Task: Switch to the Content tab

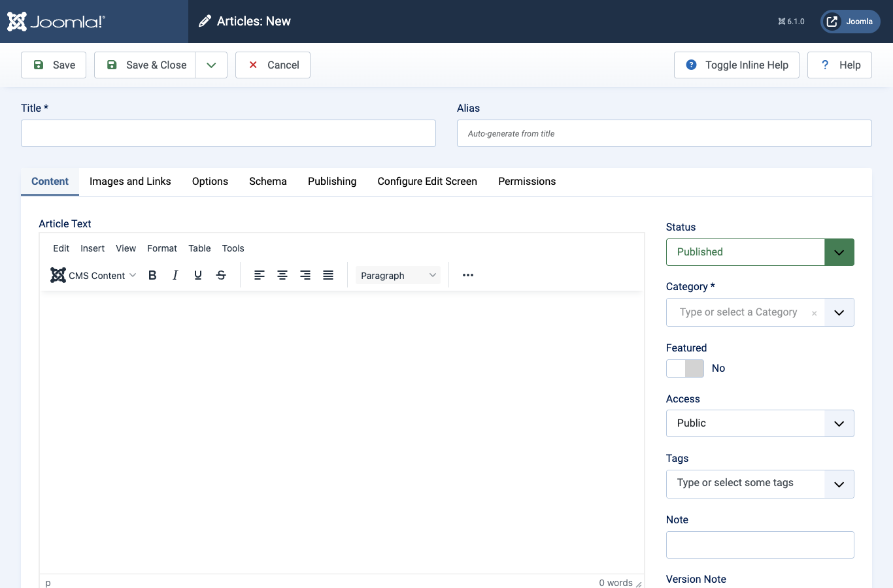Action: tap(50, 182)
